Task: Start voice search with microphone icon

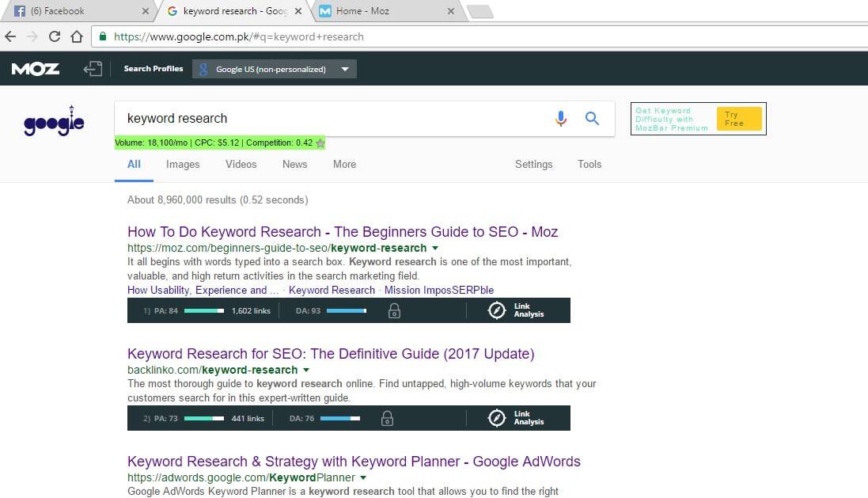Action: pos(561,119)
